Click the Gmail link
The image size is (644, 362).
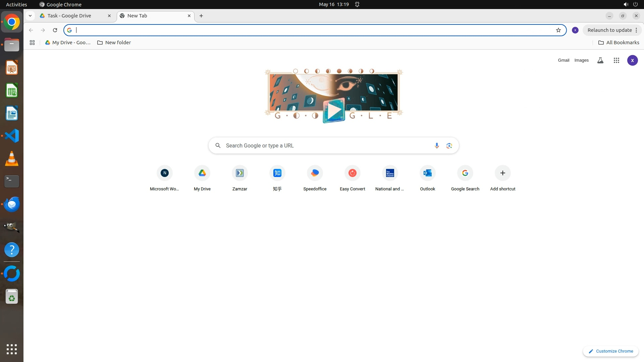563,60
